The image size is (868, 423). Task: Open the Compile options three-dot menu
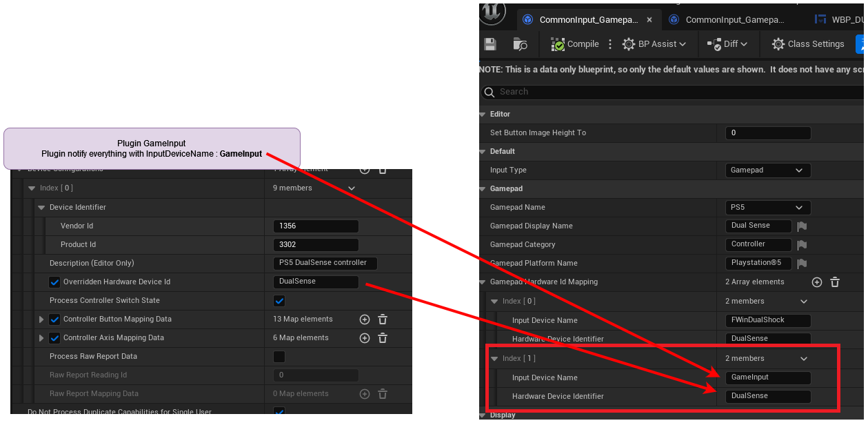[609, 44]
